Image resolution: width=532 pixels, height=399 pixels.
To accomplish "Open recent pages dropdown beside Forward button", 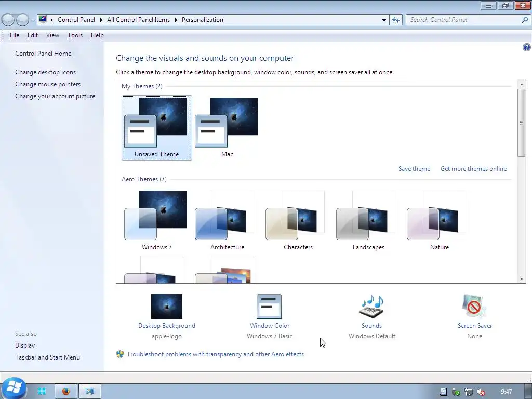I will (x=33, y=20).
